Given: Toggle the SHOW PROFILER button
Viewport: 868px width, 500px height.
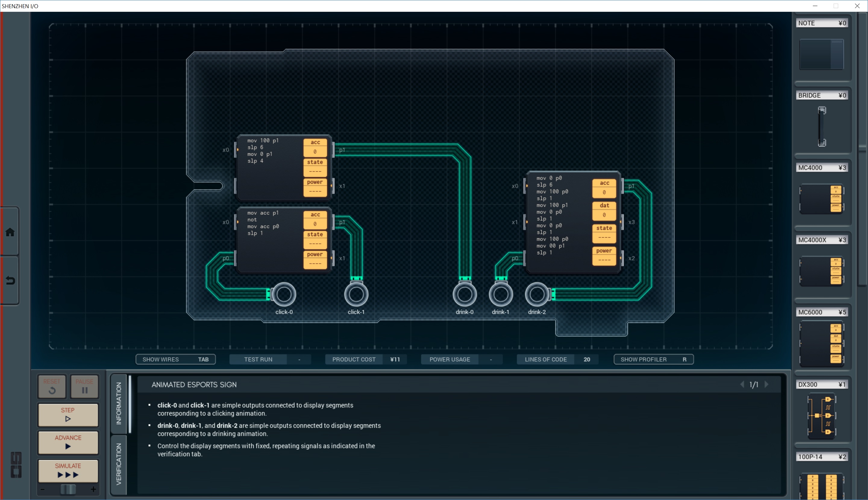Looking at the screenshot, I should point(653,359).
